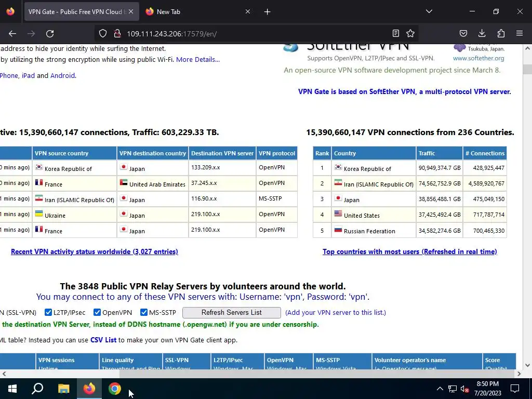Click the VPN source country column header
The image size is (532, 399).
(74, 153)
